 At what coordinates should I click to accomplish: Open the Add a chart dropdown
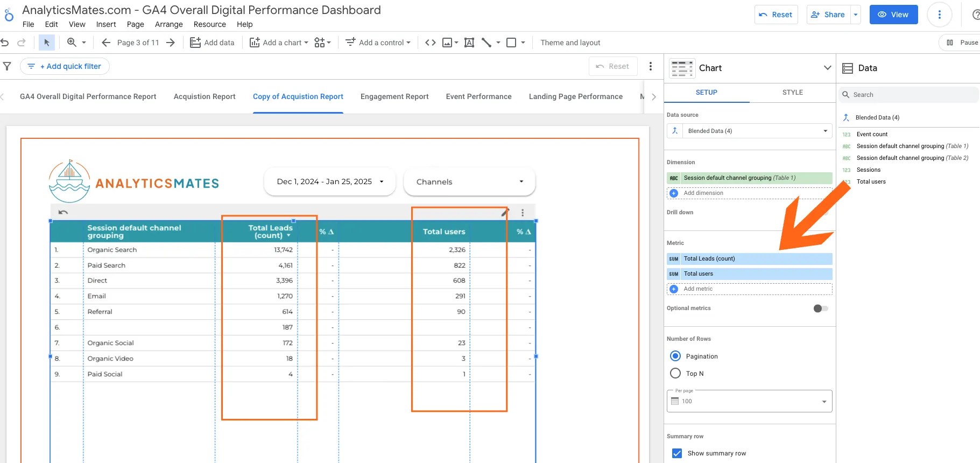[279, 43]
